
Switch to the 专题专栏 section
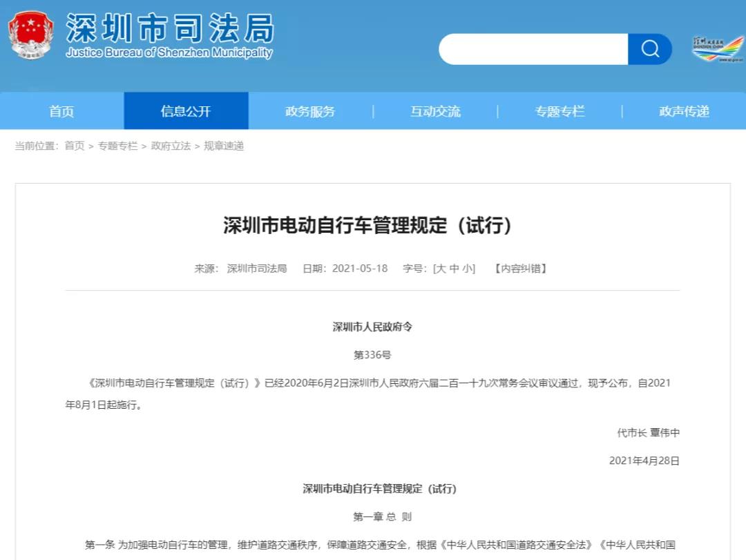tap(559, 111)
